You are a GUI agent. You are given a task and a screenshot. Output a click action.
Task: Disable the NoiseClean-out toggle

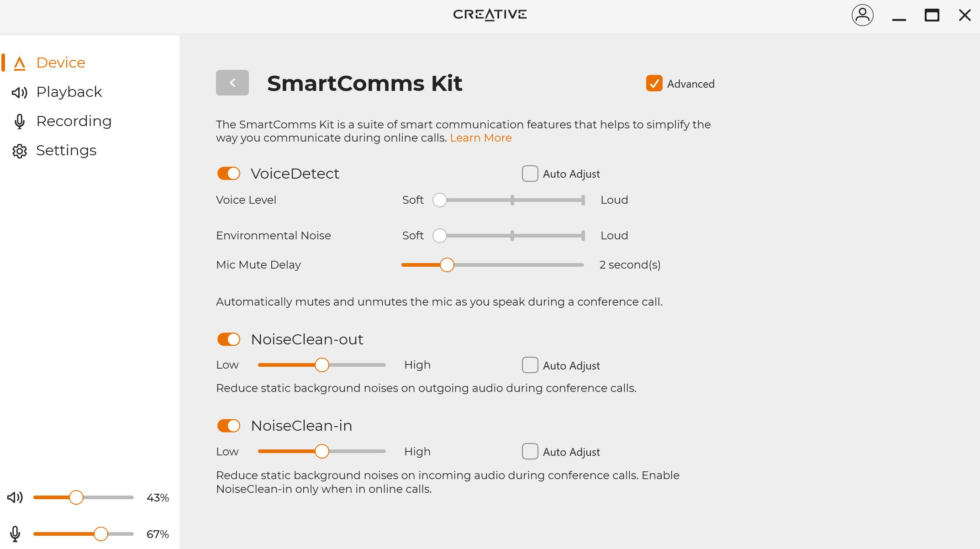click(229, 339)
